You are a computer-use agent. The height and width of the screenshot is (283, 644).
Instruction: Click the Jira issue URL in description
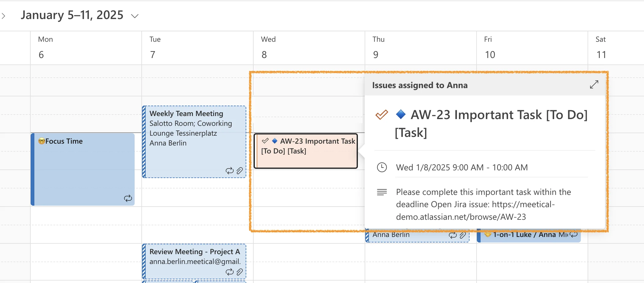[475, 211]
